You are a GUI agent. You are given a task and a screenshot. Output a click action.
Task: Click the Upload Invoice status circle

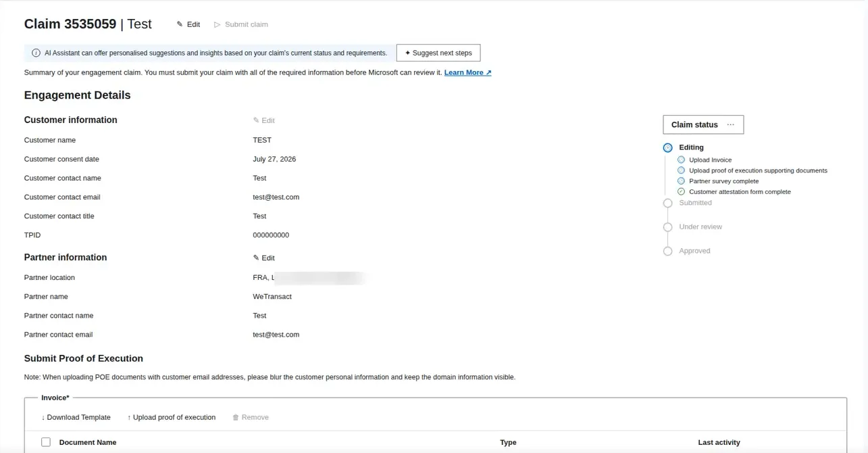point(681,160)
